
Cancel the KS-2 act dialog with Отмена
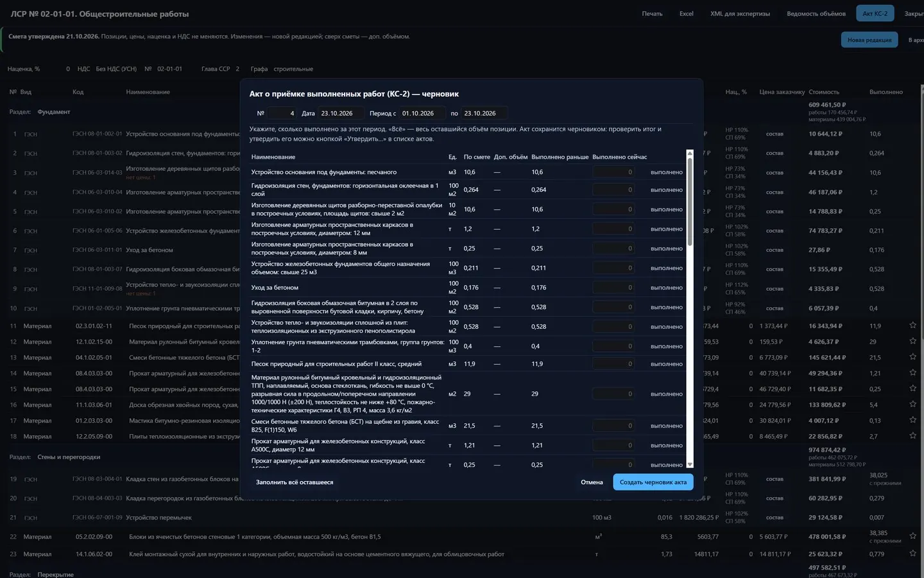click(592, 482)
